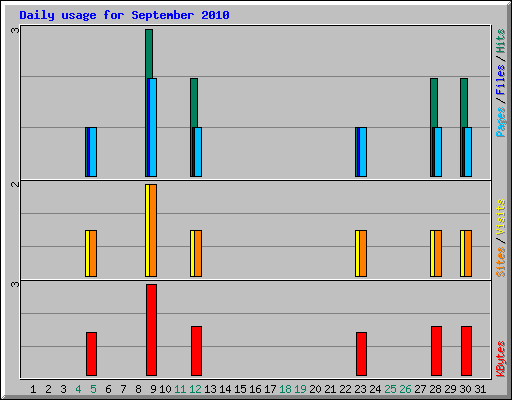
Task: Click the cyan Pages bar for day 23
Action: pyautogui.click(x=363, y=152)
